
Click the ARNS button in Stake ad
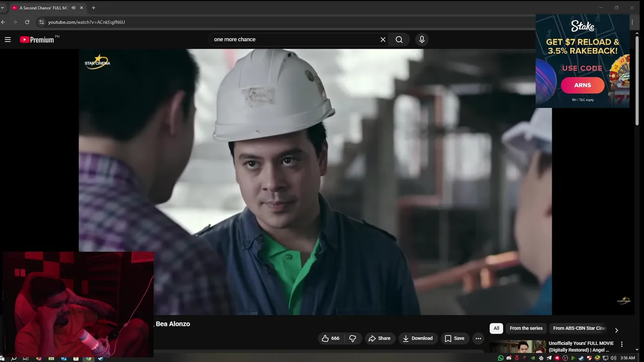point(583,85)
